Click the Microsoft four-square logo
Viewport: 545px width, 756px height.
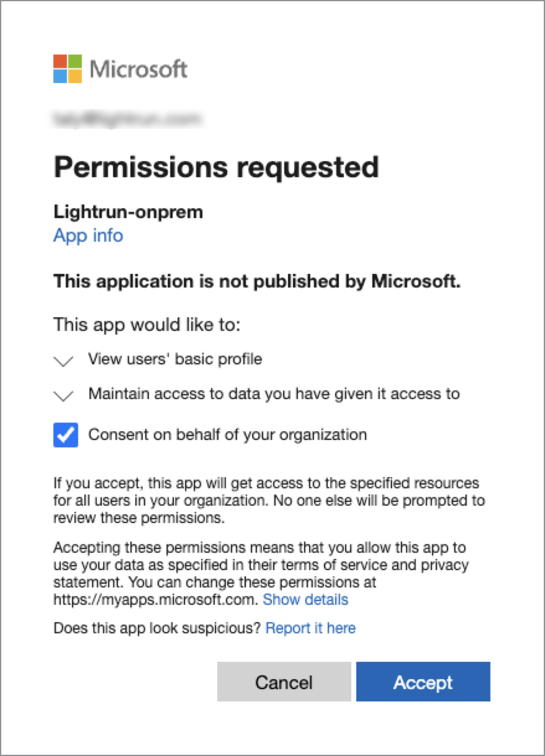tap(68, 69)
